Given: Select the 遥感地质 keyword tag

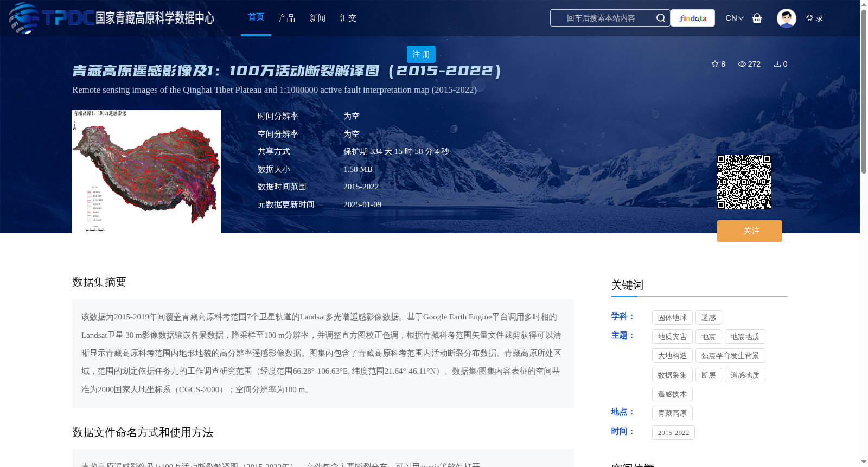Looking at the screenshot, I should tap(745, 375).
